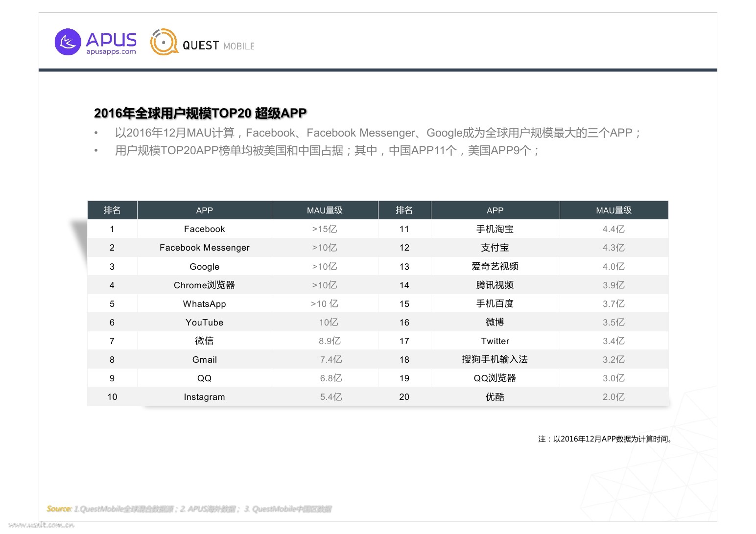756x534 pixels.
Task: Select the >15亿 MAU value
Action: [325, 229]
